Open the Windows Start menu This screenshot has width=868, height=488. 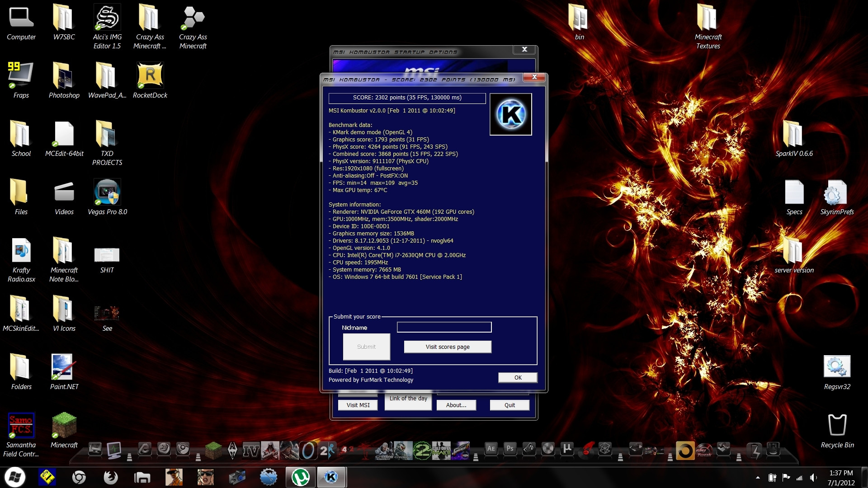[15, 477]
